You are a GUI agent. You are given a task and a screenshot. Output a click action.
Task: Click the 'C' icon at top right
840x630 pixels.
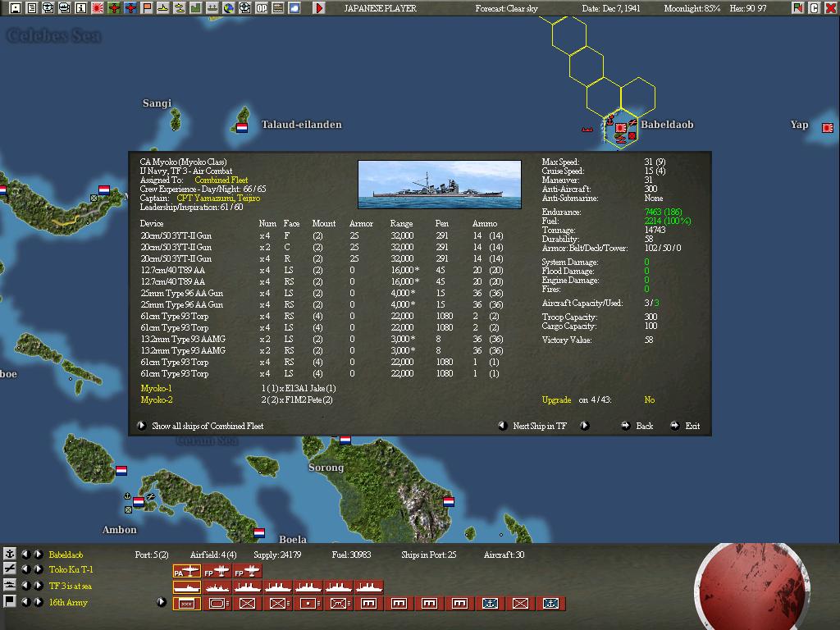pos(814,8)
